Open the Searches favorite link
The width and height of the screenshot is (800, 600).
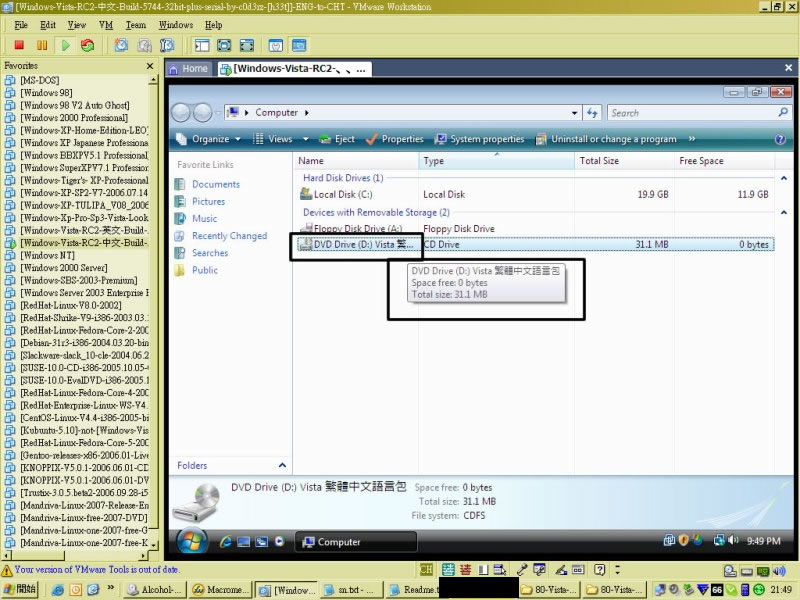pos(201,253)
